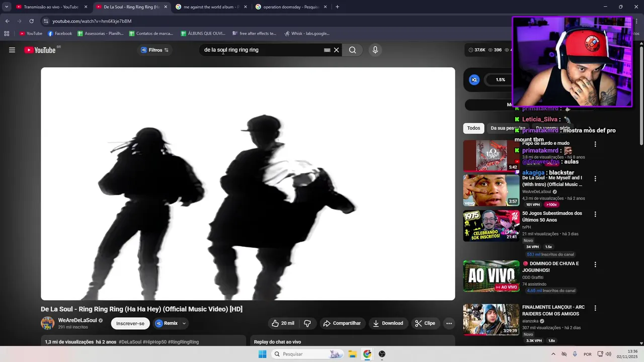Open 50 Jogos Subestimados video thumbnail

491,226
